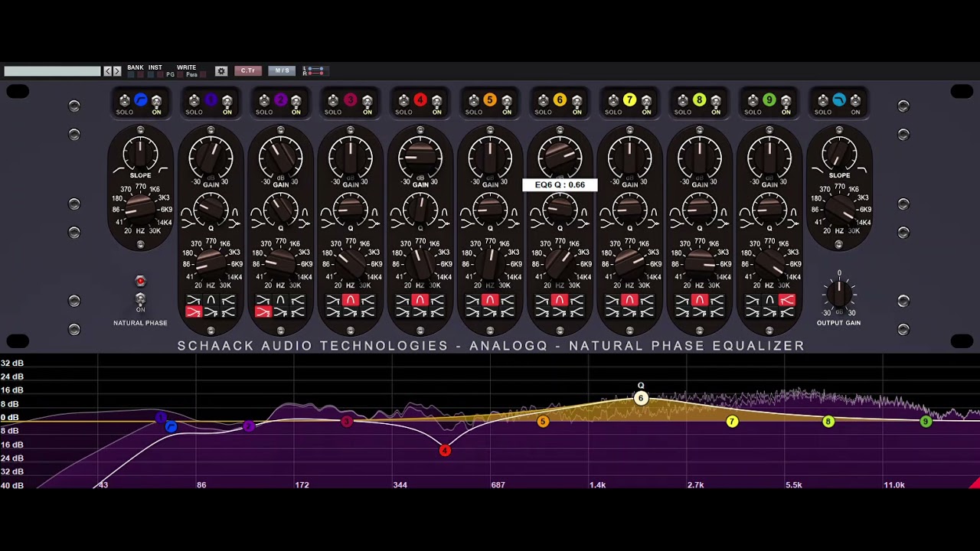Click the C.Tr button

click(x=248, y=71)
